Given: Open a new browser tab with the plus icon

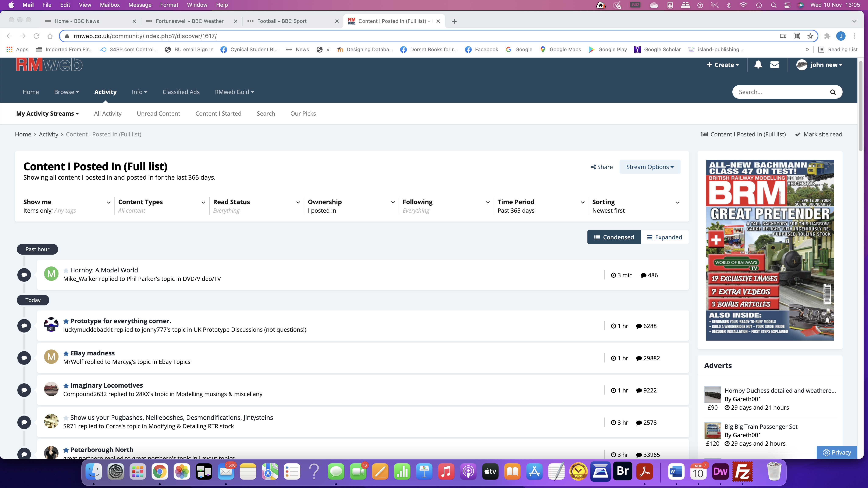Looking at the screenshot, I should pyautogui.click(x=454, y=21).
